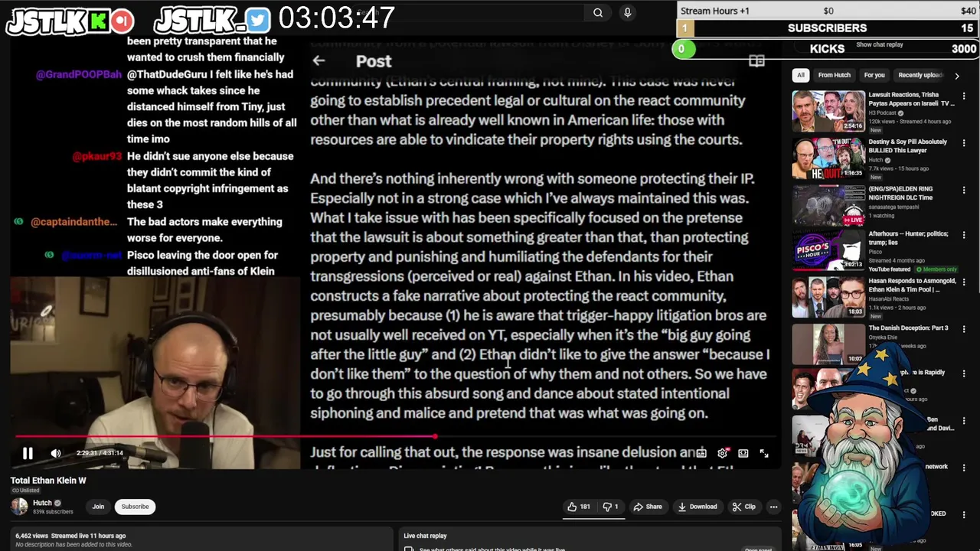Click the Twitter bird icon in overlay

click(x=257, y=21)
